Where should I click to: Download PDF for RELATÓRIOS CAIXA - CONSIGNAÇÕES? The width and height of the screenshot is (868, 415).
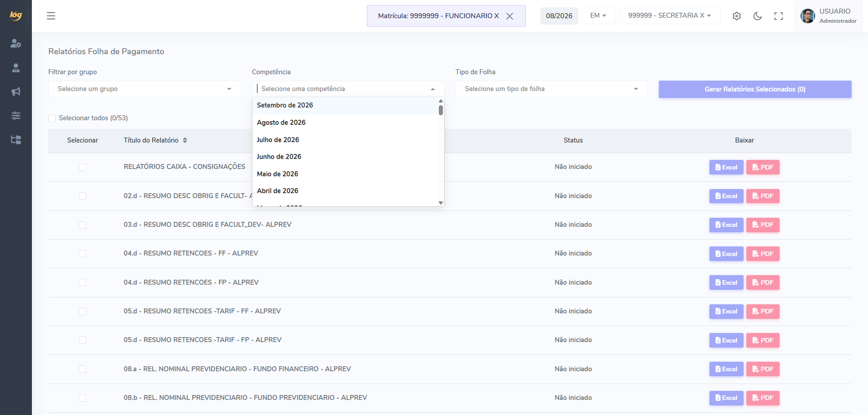pyautogui.click(x=763, y=167)
